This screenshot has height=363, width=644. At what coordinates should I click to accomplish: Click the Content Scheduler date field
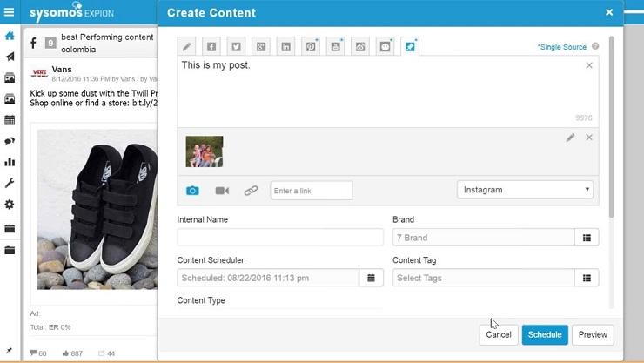click(x=268, y=278)
